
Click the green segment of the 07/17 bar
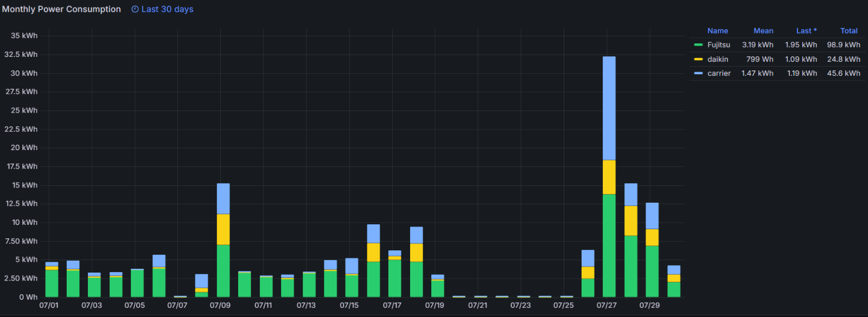tap(395, 279)
